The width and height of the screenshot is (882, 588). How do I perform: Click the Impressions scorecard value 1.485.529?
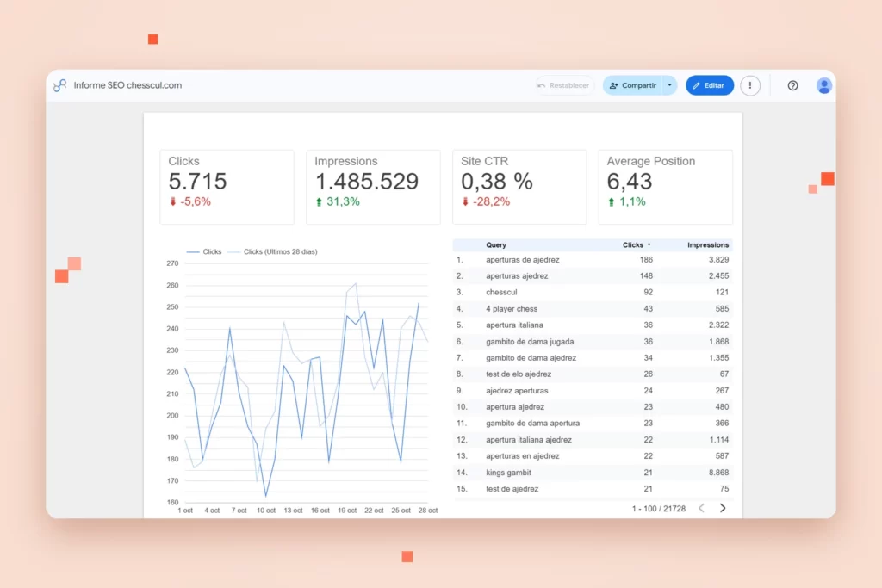(367, 182)
